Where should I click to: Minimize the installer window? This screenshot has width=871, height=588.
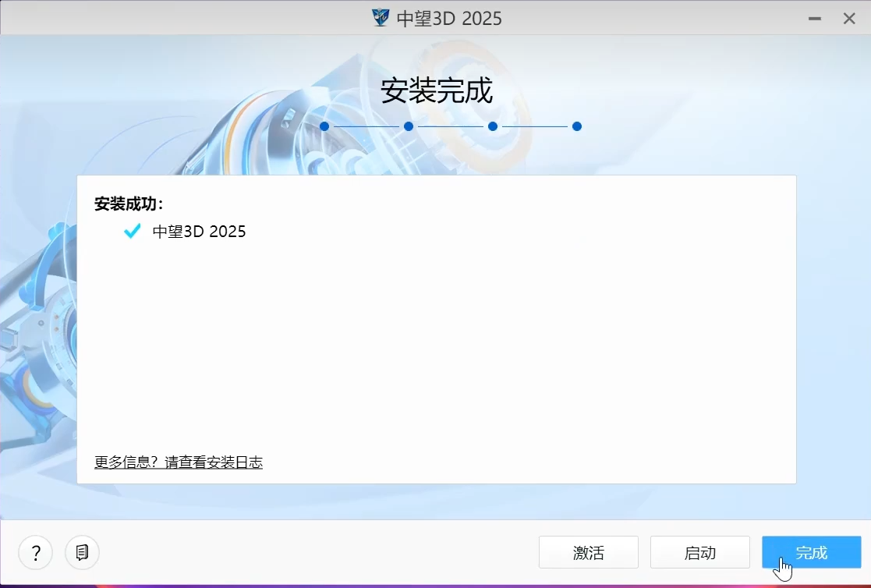pyautogui.click(x=815, y=19)
